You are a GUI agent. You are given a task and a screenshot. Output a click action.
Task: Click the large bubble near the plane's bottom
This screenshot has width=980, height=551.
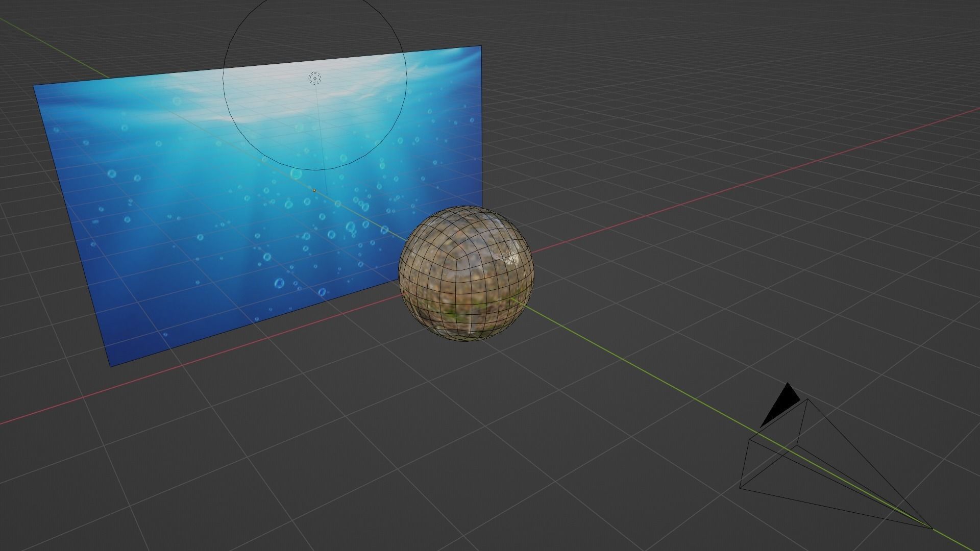(279, 283)
